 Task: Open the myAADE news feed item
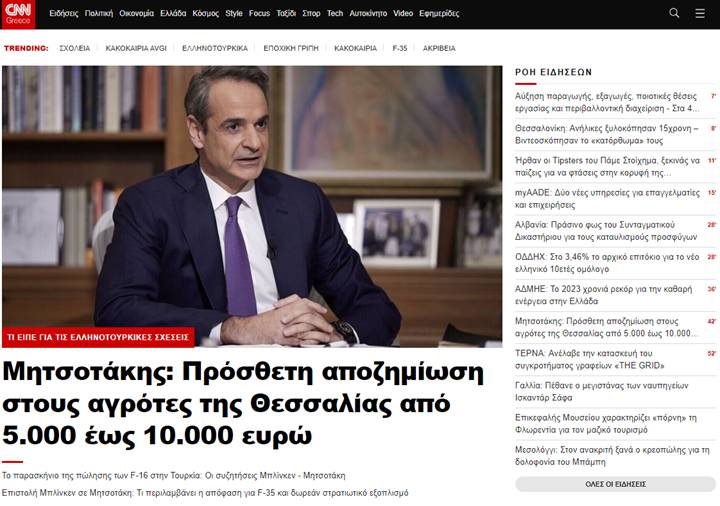[x=608, y=198]
